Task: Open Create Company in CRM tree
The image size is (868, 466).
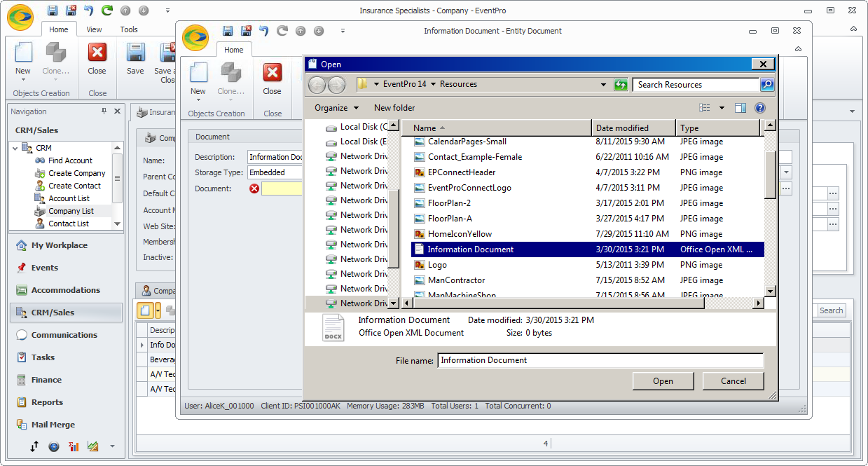Action: click(76, 173)
